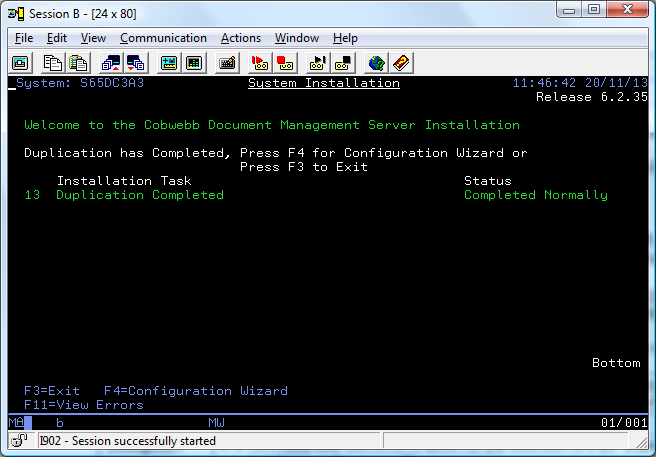
Task: Click the time '11:46:42 20/11/13'
Action: (580, 83)
